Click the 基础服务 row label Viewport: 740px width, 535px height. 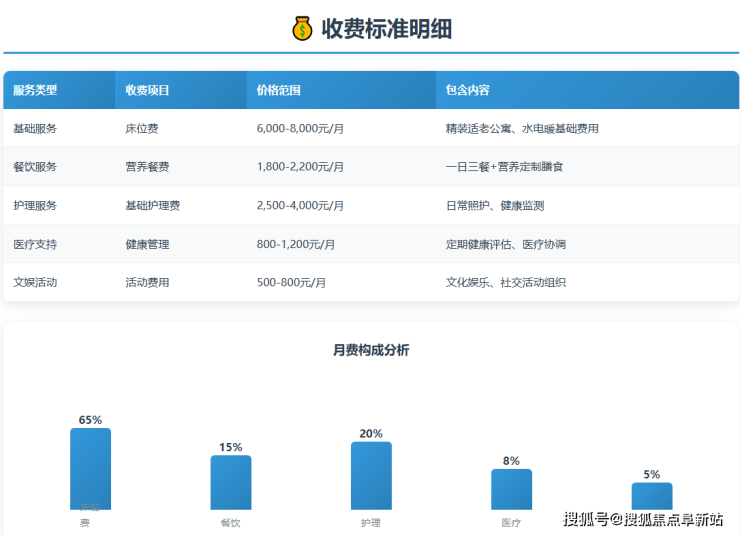tap(35, 129)
